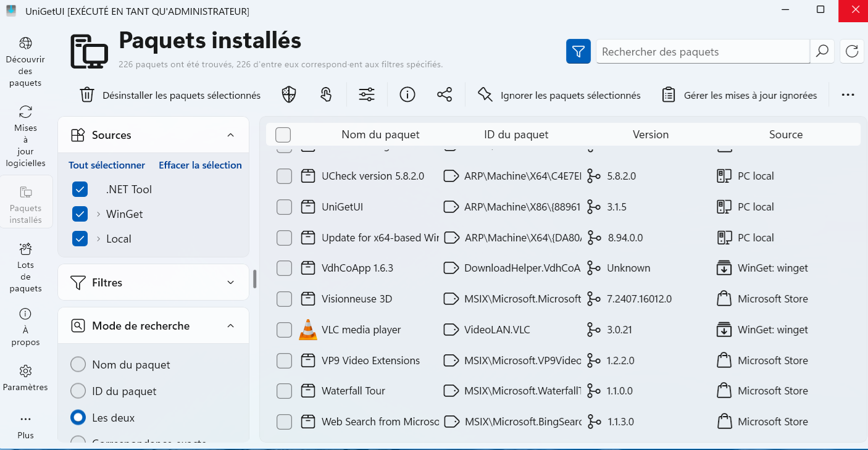Click version branch icon next to 3.1.5
The image size is (868, 450).
click(594, 207)
